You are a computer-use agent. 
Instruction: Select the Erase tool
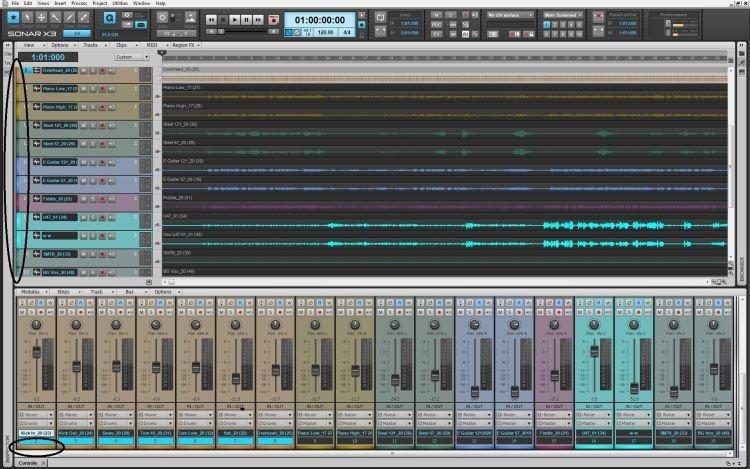[x=84, y=18]
